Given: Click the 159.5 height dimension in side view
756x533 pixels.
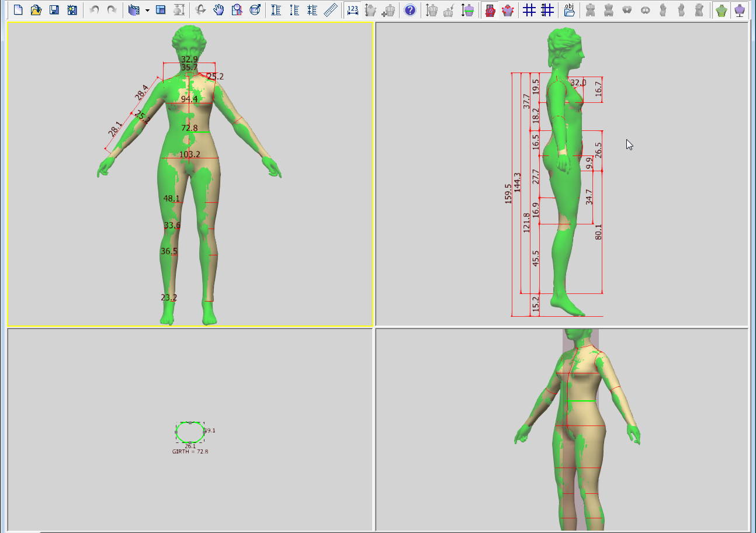Looking at the screenshot, I should 508,193.
